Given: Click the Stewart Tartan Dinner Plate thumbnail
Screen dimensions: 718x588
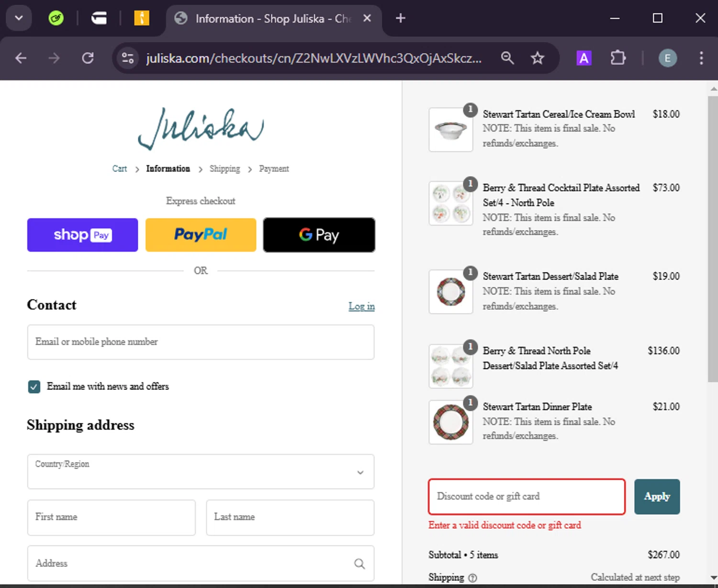Looking at the screenshot, I should point(451,422).
